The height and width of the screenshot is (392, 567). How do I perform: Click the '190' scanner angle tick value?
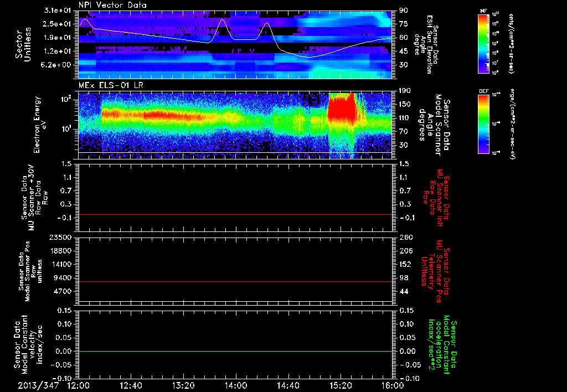[406, 91]
